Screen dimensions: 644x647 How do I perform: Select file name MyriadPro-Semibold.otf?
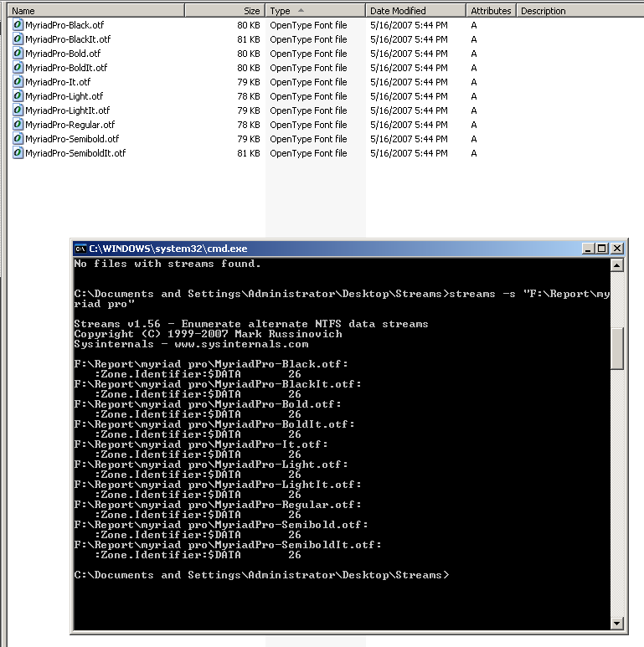[x=72, y=139]
